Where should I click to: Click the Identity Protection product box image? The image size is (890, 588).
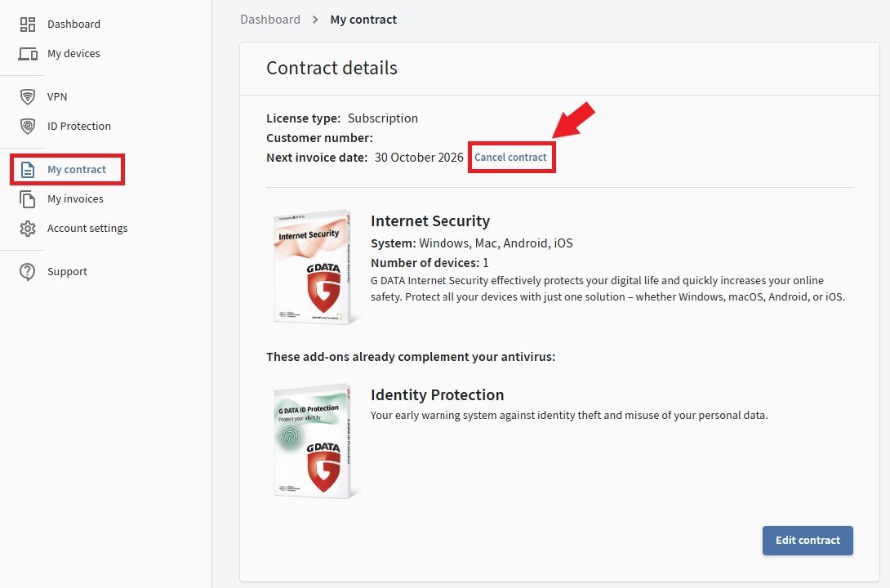pos(314,441)
